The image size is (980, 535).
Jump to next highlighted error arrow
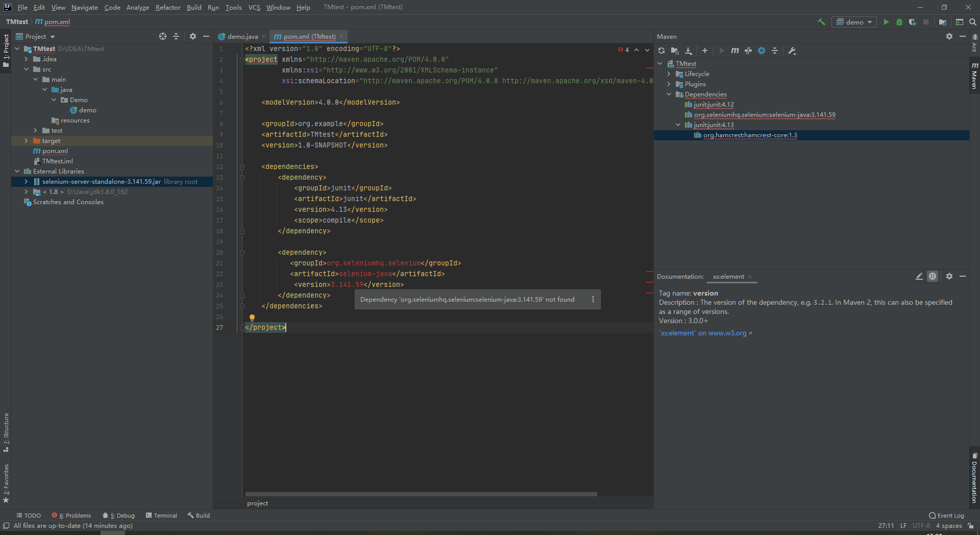[x=647, y=50]
